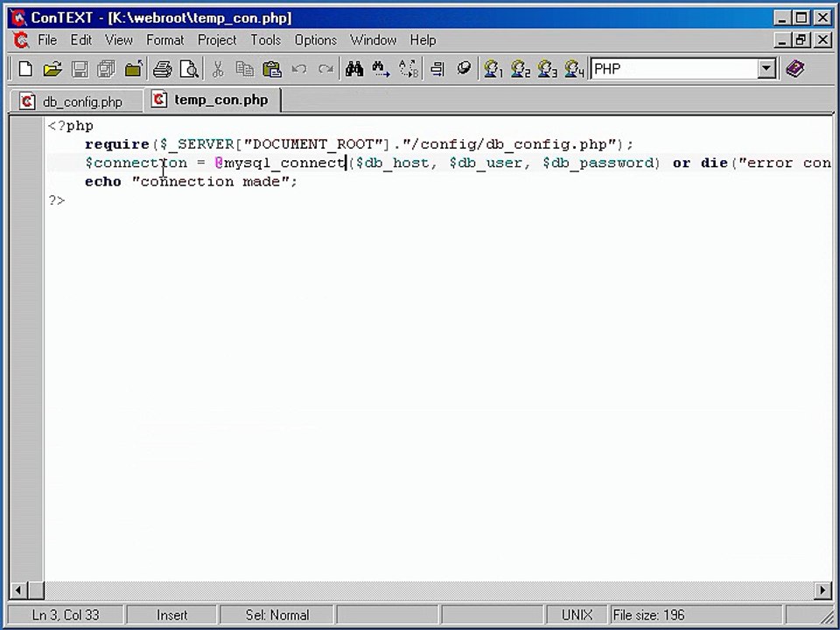The image size is (840, 630).
Task: Select the temp_con.php tab
Action: pyautogui.click(x=213, y=100)
